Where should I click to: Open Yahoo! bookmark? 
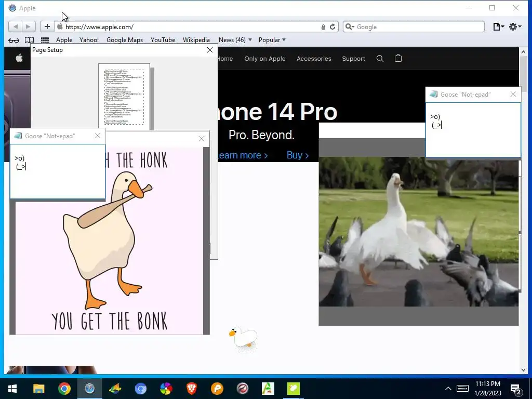pyautogui.click(x=89, y=39)
